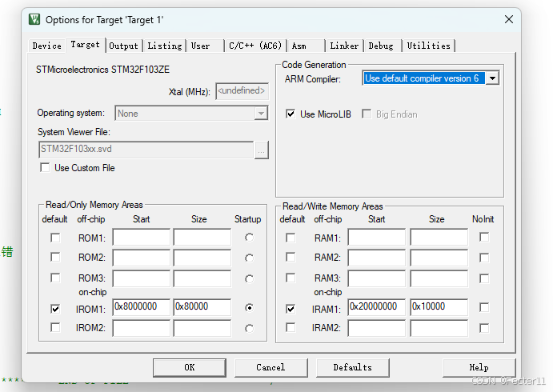Click the ROM2 Start address field
The height and width of the screenshot is (392, 553).
tap(142, 258)
